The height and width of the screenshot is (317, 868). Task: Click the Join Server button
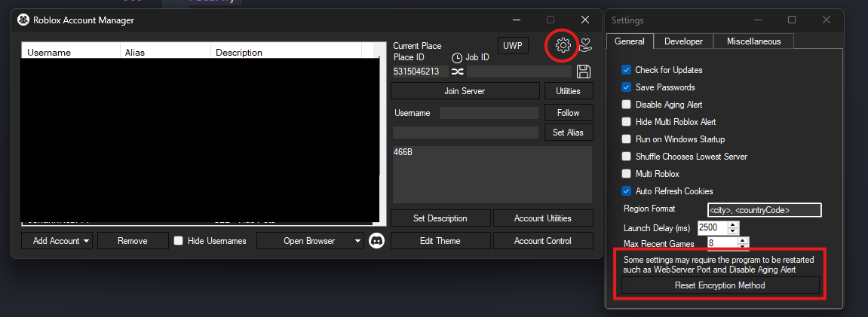click(465, 91)
